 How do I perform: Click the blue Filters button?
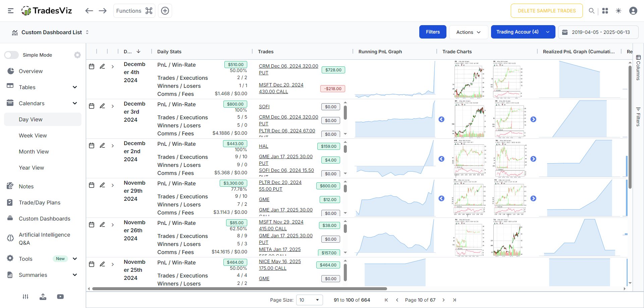click(x=433, y=32)
